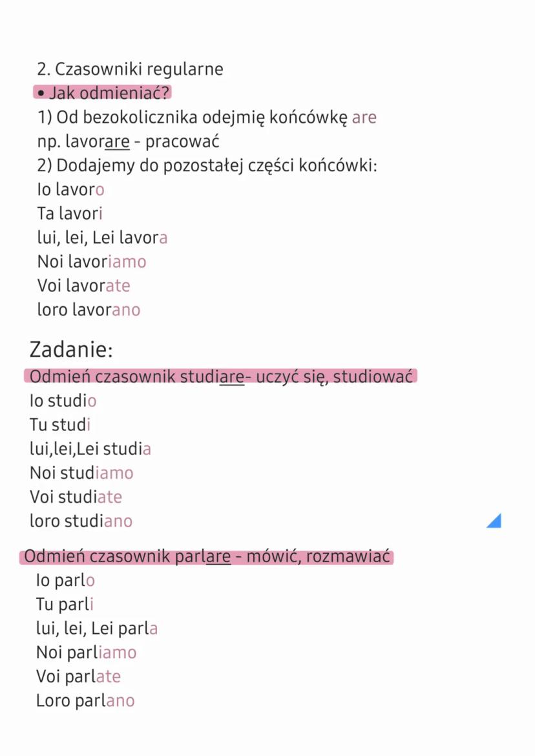535x756 pixels.
Task: Click the word 'lavoriamo'
Action: click(107, 262)
